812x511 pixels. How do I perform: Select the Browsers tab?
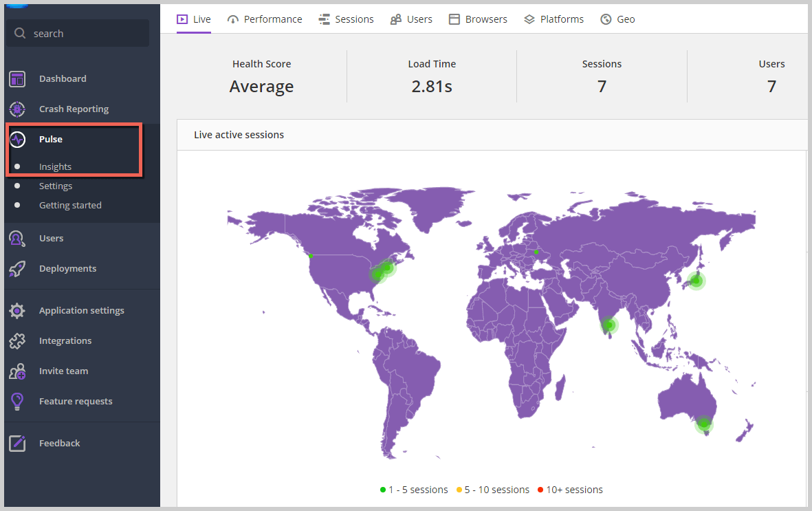478,19
